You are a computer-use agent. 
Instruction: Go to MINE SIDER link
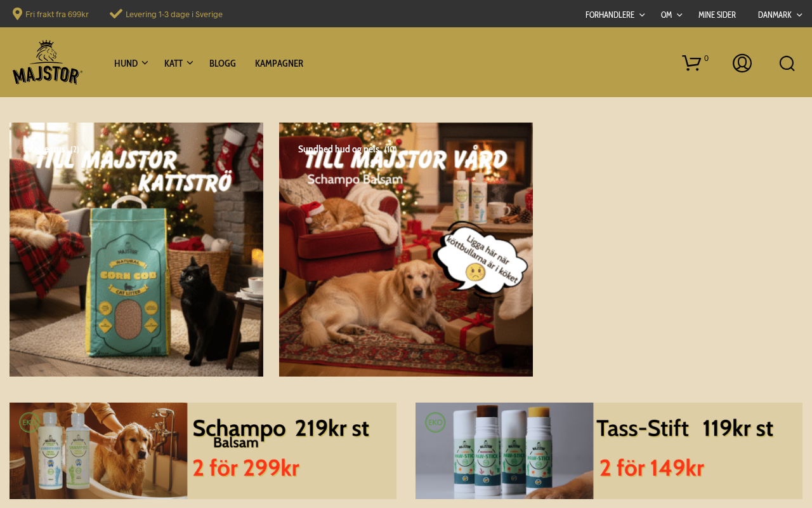(717, 15)
